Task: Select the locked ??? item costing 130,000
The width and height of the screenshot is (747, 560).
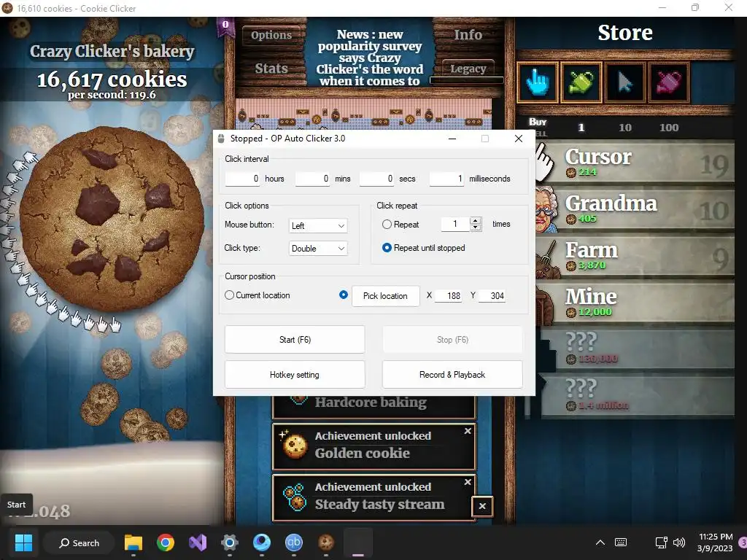Action: click(x=635, y=349)
